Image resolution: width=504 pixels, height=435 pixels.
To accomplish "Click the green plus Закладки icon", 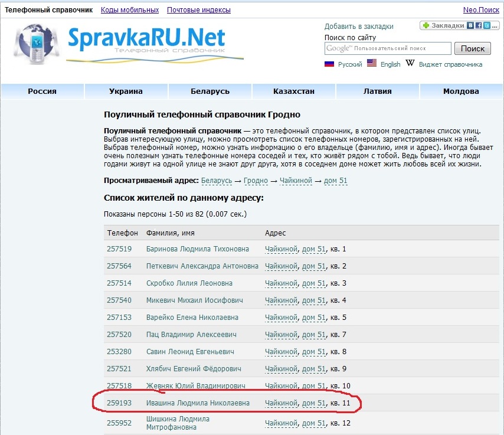I will click(x=426, y=26).
